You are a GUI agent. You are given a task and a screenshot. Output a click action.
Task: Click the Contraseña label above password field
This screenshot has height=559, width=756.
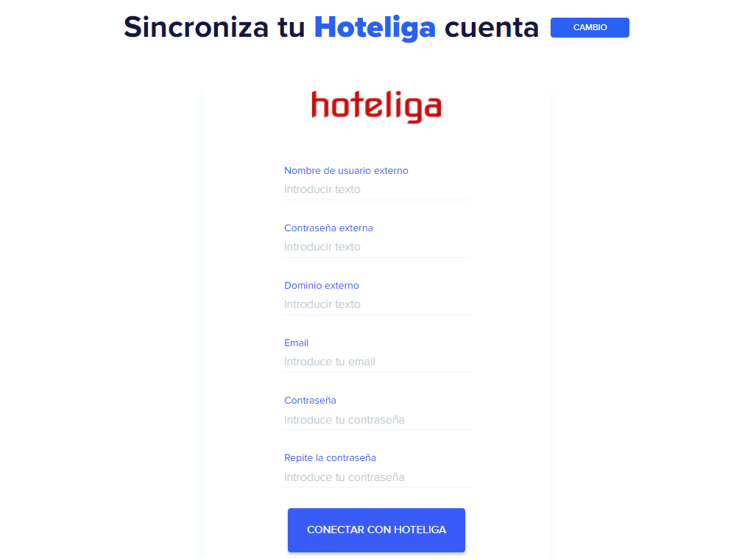click(310, 401)
